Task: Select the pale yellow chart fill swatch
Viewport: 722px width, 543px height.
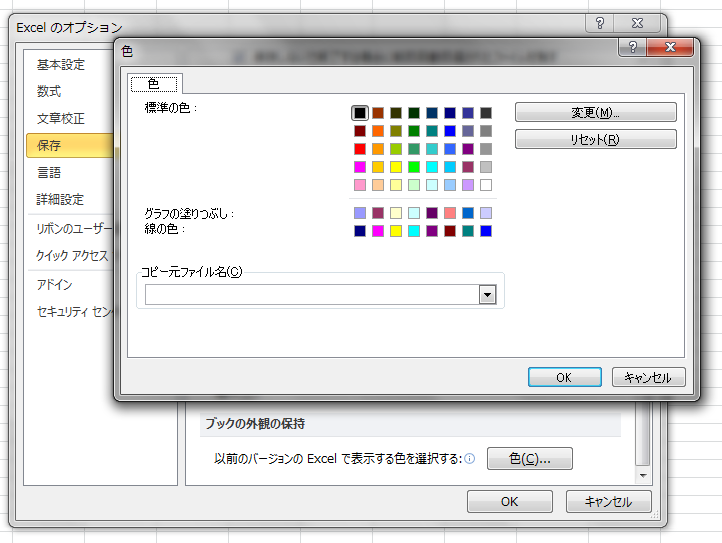Action: 396,213
